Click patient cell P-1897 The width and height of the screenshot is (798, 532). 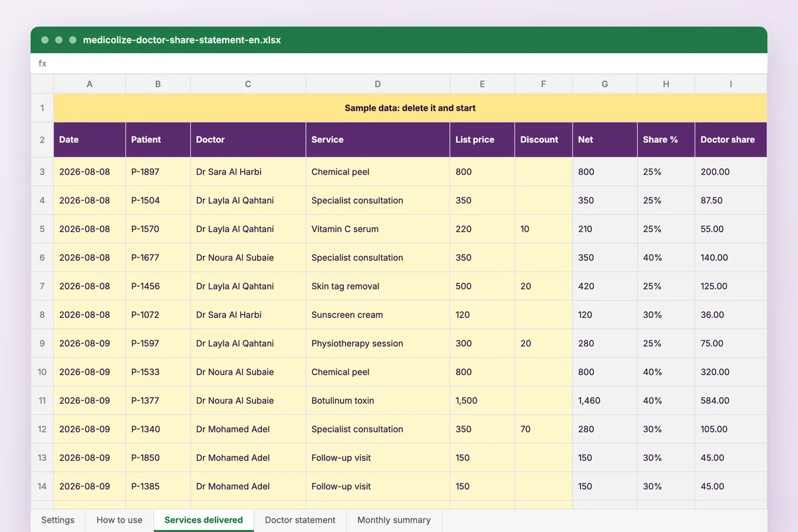158,172
